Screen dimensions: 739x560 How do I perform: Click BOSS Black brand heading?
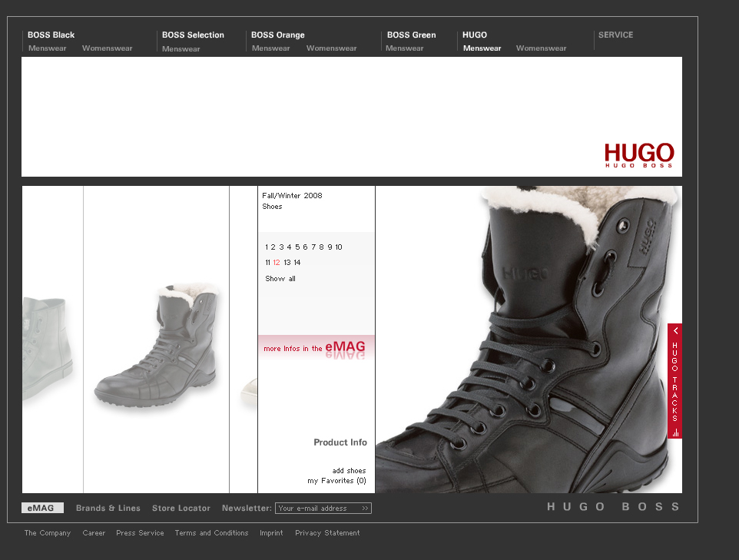click(51, 35)
